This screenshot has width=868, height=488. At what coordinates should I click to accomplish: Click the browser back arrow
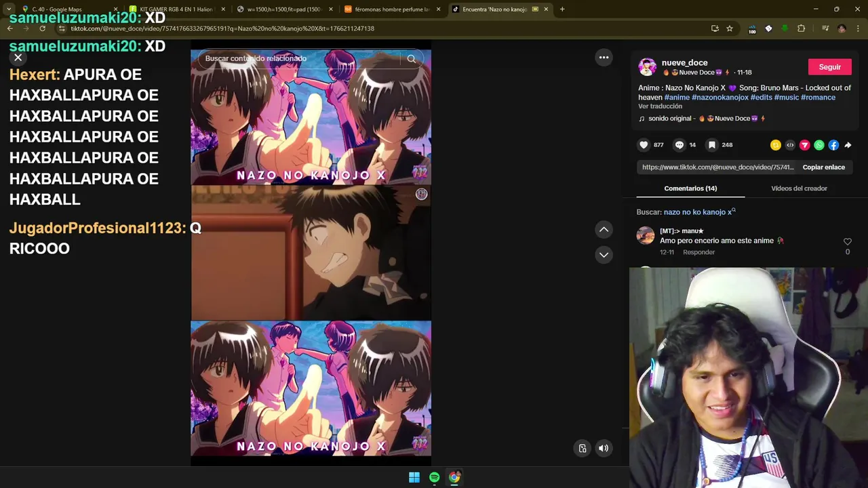10,28
